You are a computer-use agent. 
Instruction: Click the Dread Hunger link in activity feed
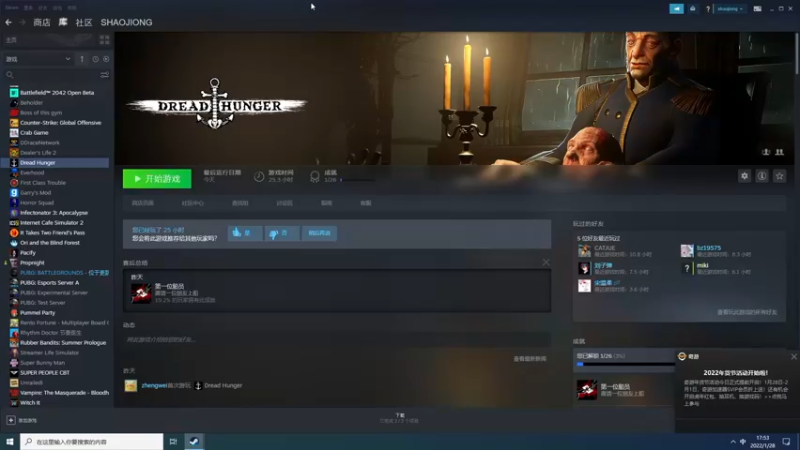(223, 385)
